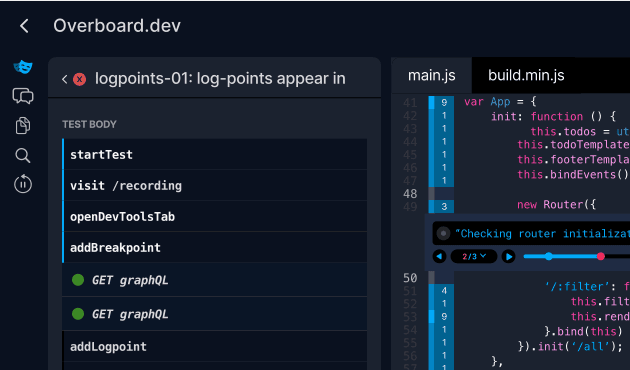Screen dimensions: 630x370
Task: Open the comments chat bubbles icon
Action: coord(23,96)
